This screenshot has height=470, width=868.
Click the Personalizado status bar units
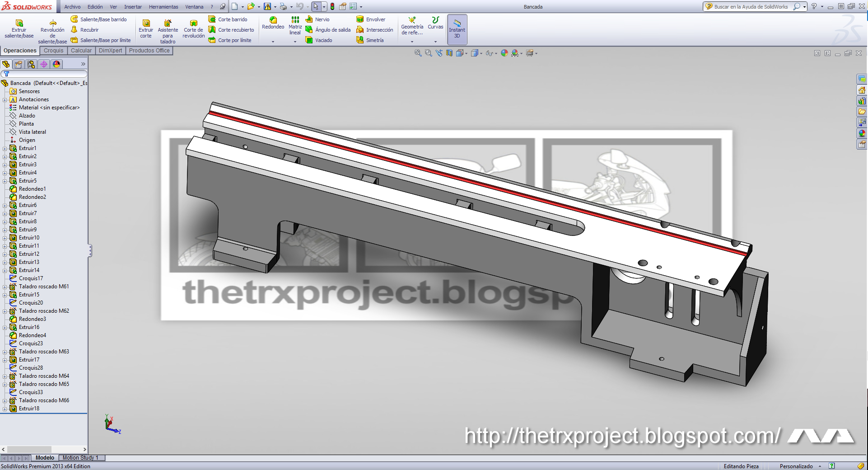pyautogui.click(x=796, y=466)
